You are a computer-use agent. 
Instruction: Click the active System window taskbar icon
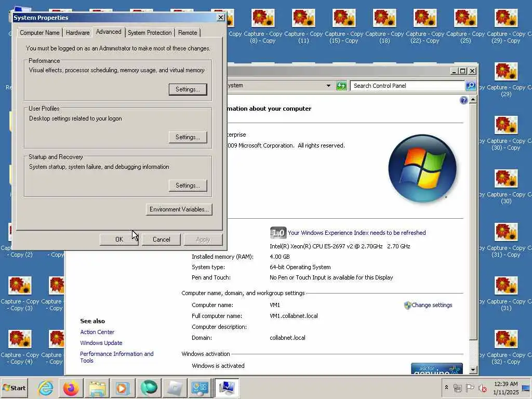point(227,388)
